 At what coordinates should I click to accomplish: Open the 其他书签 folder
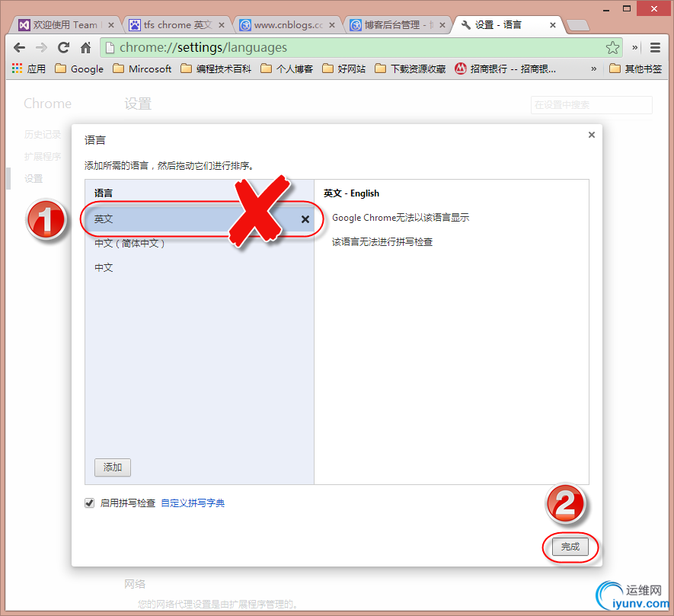[x=635, y=69]
